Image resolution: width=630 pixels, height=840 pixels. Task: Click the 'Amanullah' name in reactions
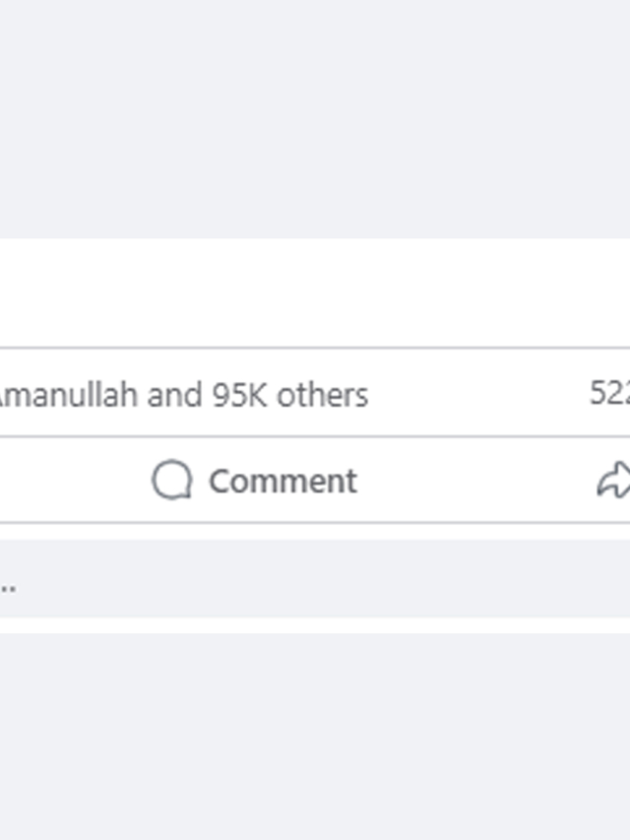click(69, 395)
